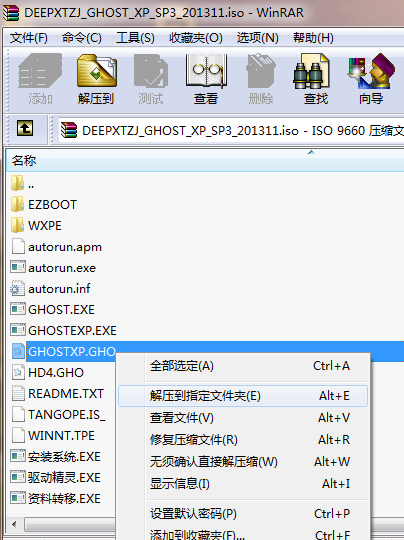Viewport: 404px width, 540px height.
Task: Select the WXPE folder icon
Action: point(17,225)
